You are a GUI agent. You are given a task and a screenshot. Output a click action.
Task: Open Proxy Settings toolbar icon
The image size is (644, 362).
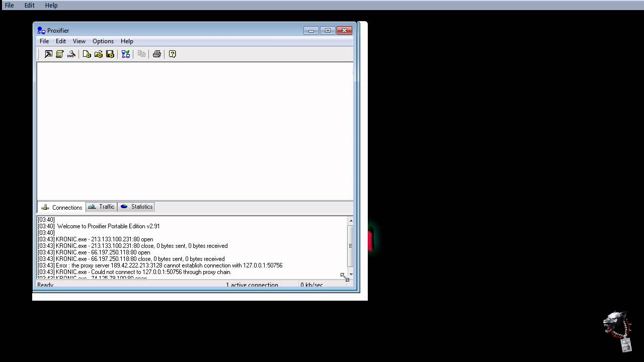(48, 54)
